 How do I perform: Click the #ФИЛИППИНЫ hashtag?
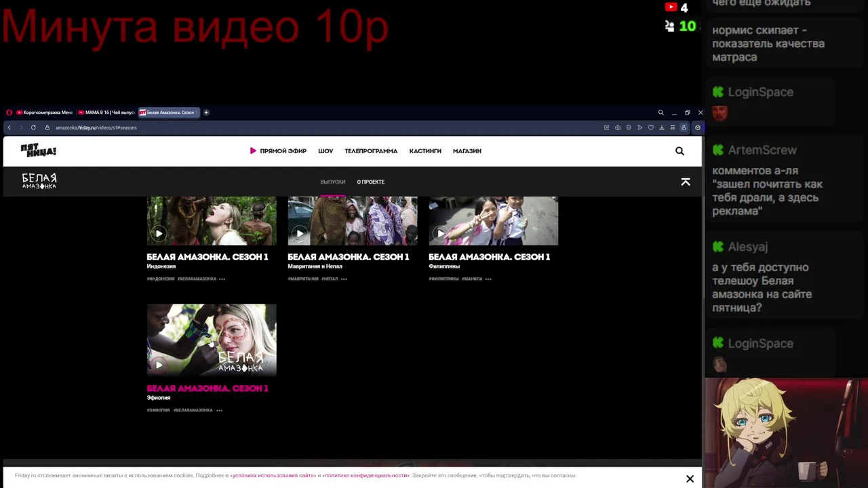(x=443, y=279)
